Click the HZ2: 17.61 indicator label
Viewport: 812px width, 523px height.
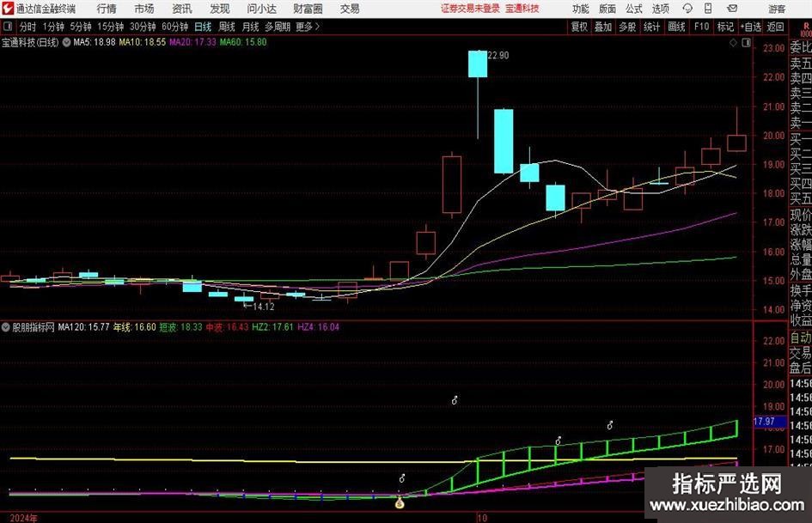(273, 327)
